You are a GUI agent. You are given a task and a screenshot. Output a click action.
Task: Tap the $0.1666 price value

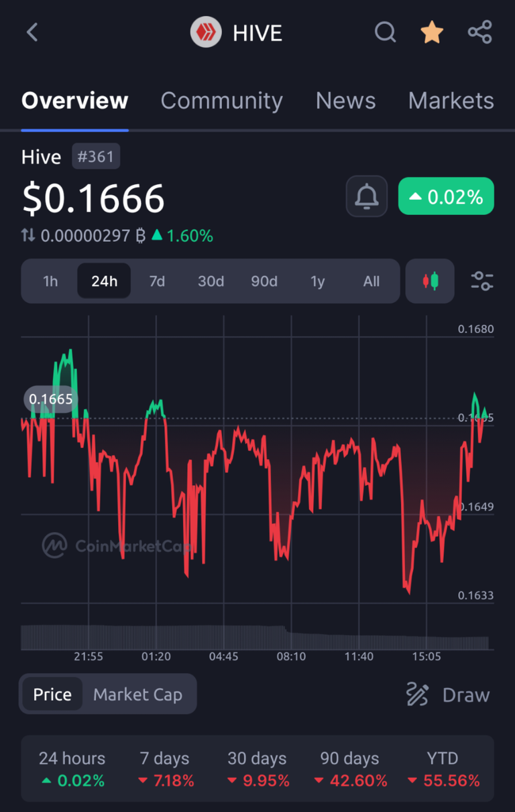click(x=93, y=198)
